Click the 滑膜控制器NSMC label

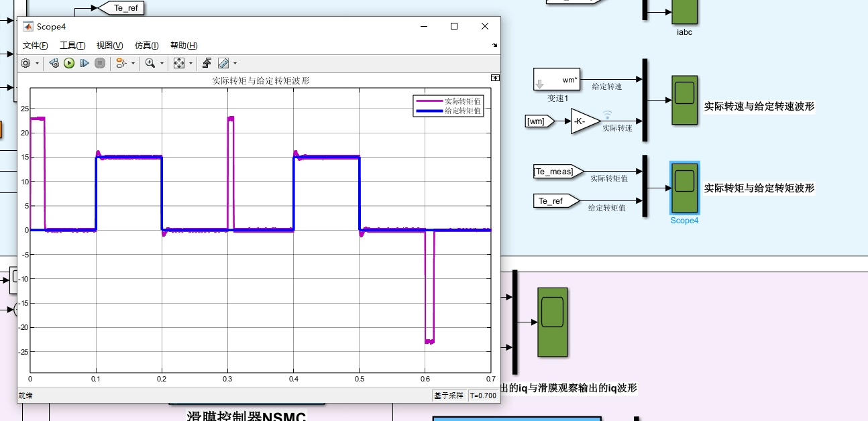coord(246,416)
